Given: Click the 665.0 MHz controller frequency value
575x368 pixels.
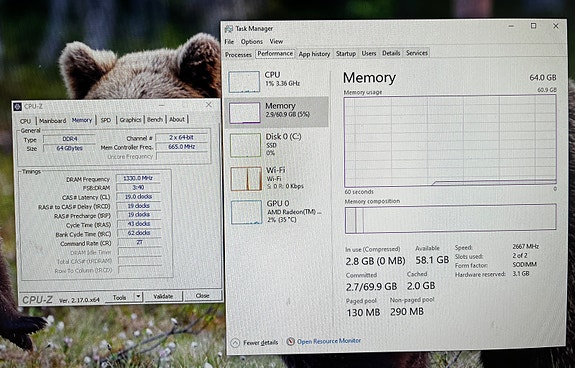Looking at the screenshot, I should 182,147.
